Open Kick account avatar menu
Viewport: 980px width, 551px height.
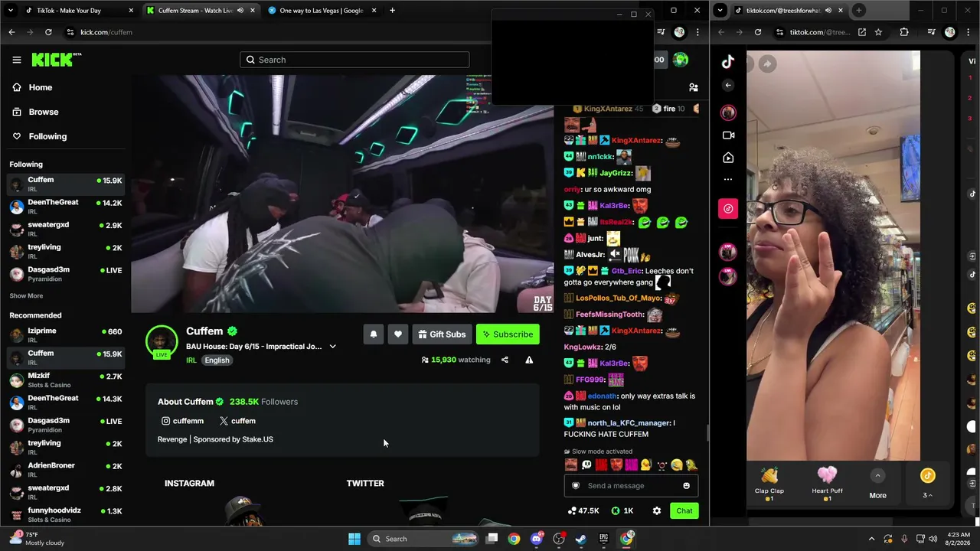(681, 60)
